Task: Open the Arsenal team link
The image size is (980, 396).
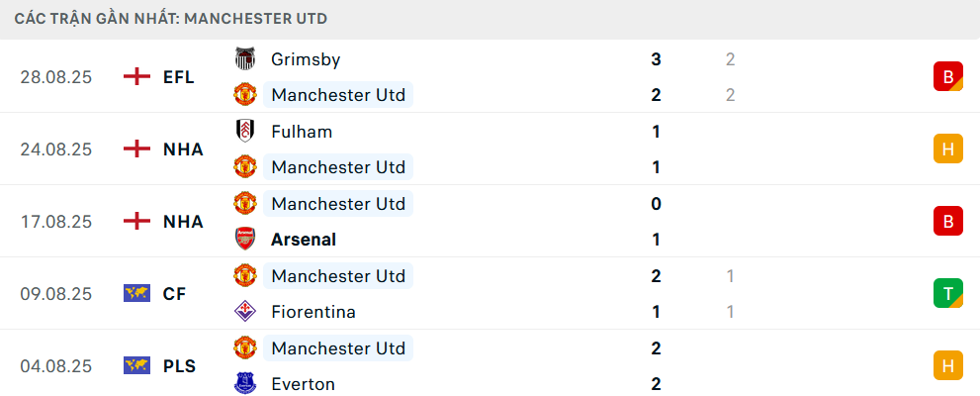Action: [x=304, y=240]
